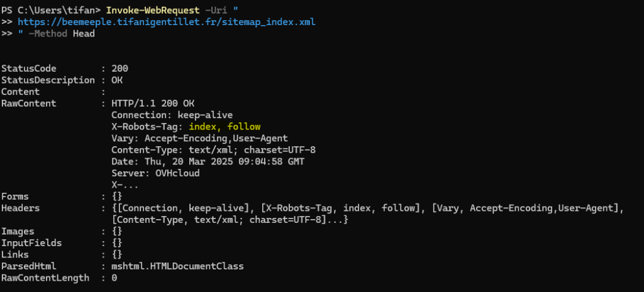Click the Connection: keep-alive header line

172,115
